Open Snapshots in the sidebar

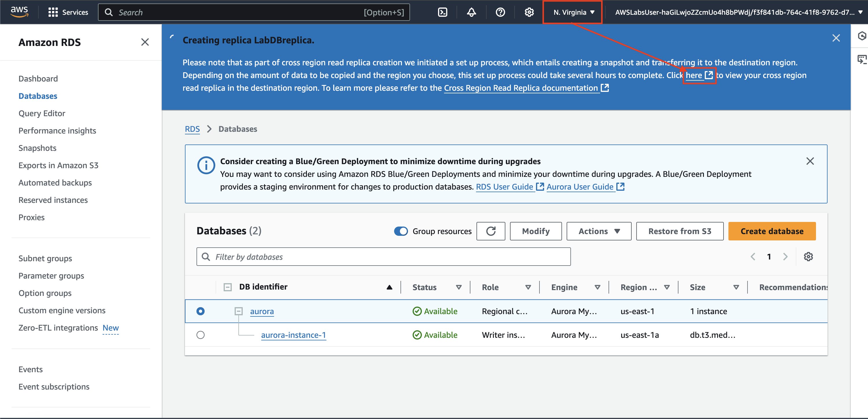click(37, 148)
